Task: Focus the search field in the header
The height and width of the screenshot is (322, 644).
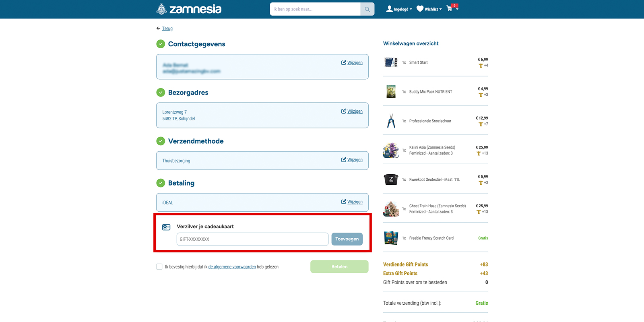Action: pyautogui.click(x=315, y=9)
